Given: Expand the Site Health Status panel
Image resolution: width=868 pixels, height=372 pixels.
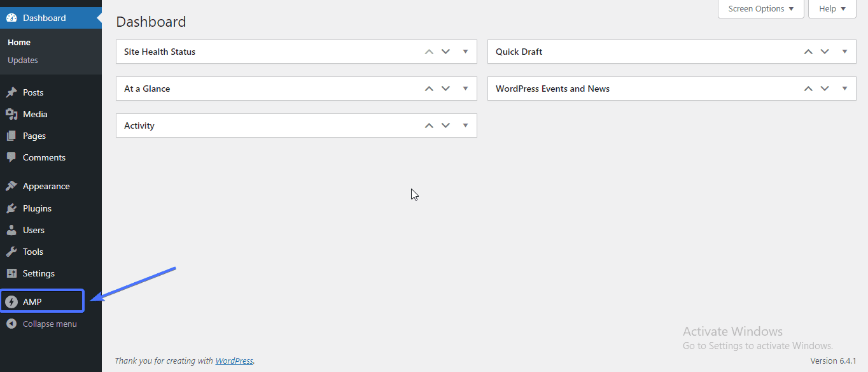Looking at the screenshot, I should (x=465, y=52).
